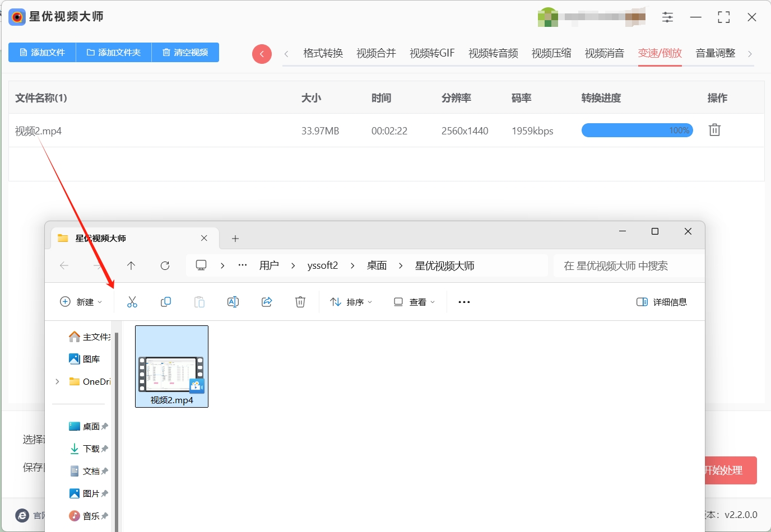Click the avatar image in title bar
The height and width of the screenshot is (532, 771).
click(547, 17)
